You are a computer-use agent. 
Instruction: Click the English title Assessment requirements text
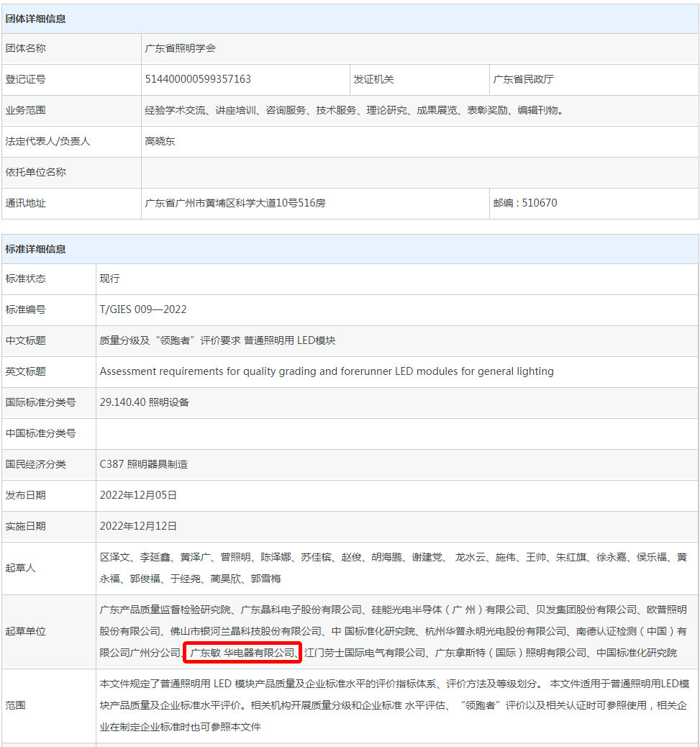pyautogui.click(x=327, y=371)
